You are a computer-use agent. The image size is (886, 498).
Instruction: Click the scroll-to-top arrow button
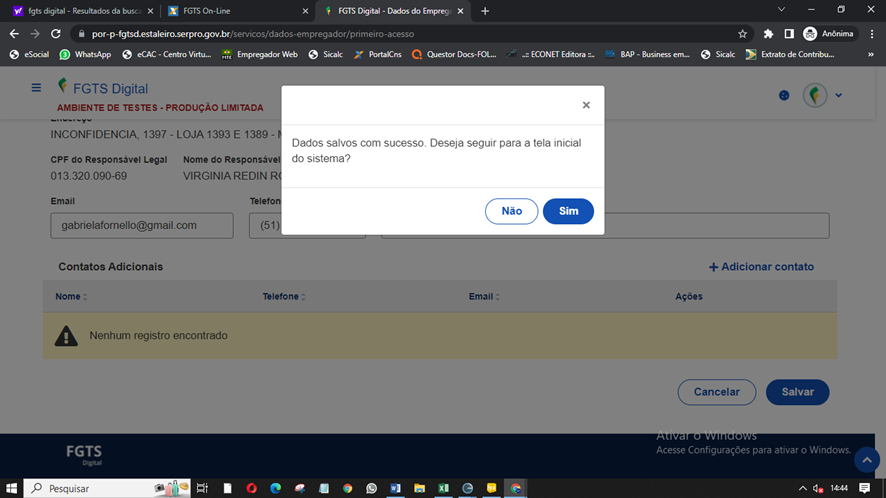click(866, 460)
